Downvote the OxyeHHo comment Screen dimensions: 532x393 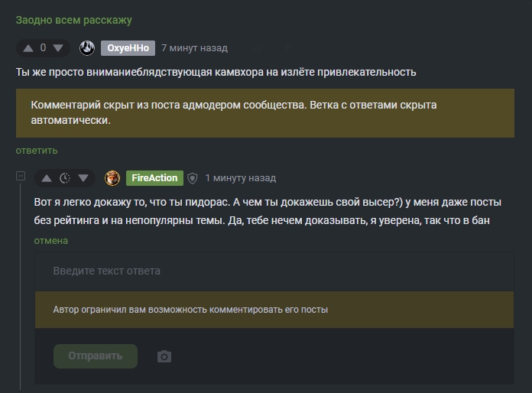(x=58, y=48)
